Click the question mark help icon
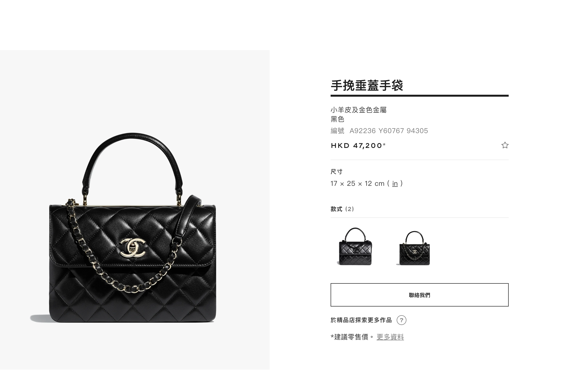Screen dimensions: 566x392 (x=401, y=320)
